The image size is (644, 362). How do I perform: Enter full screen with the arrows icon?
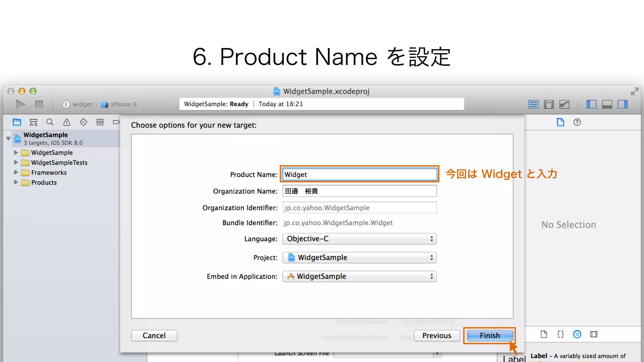[x=635, y=91]
